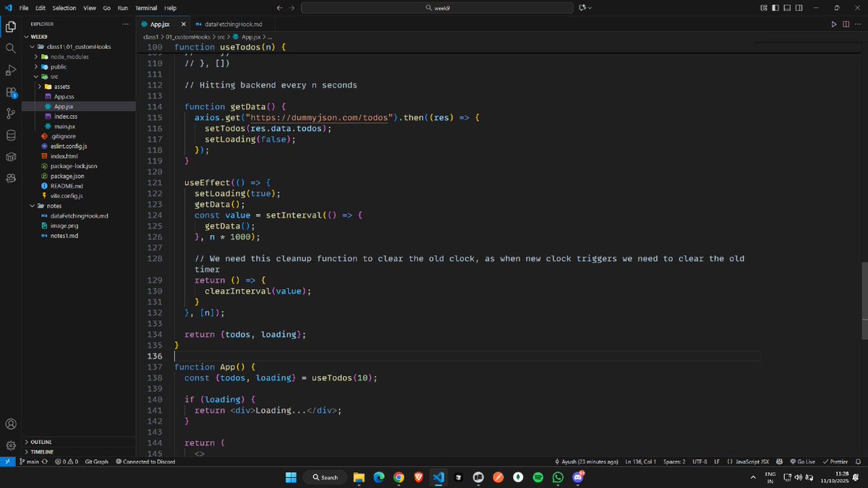Collapse the OUTLINE section
The image size is (868, 488).
point(41,441)
